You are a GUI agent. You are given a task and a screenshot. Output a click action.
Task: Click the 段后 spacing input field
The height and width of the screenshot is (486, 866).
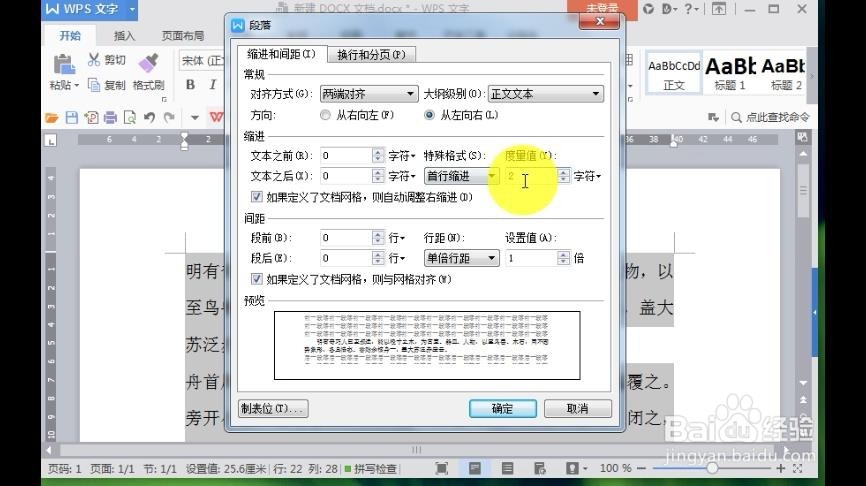pyautogui.click(x=346, y=258)
